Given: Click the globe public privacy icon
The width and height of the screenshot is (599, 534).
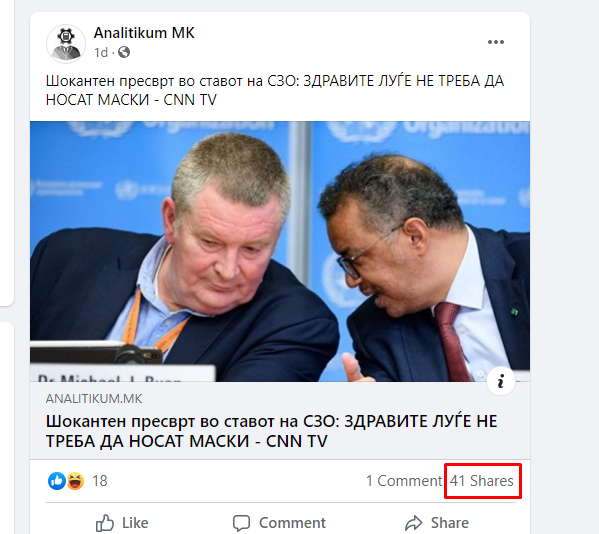Looking at the screenshot, I should click(124, 52).
